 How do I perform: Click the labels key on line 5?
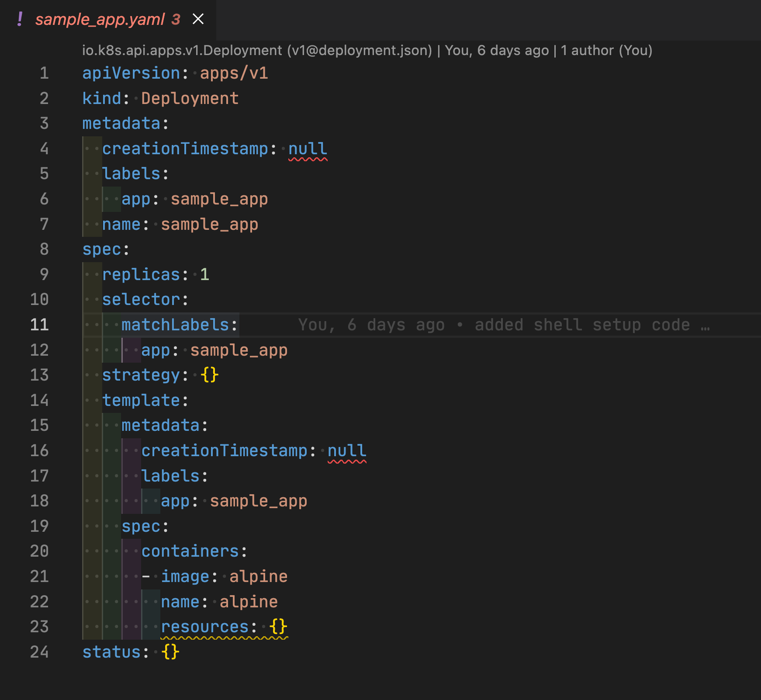(x=131, y=173)
